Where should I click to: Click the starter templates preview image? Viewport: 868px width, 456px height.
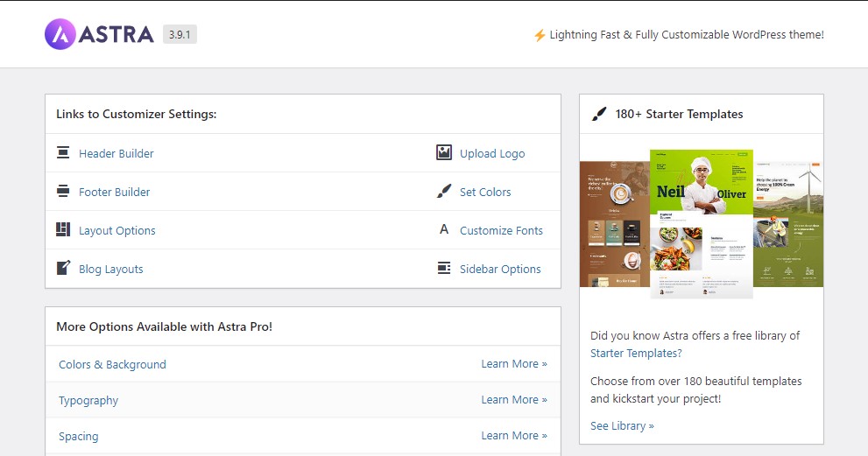702,224
